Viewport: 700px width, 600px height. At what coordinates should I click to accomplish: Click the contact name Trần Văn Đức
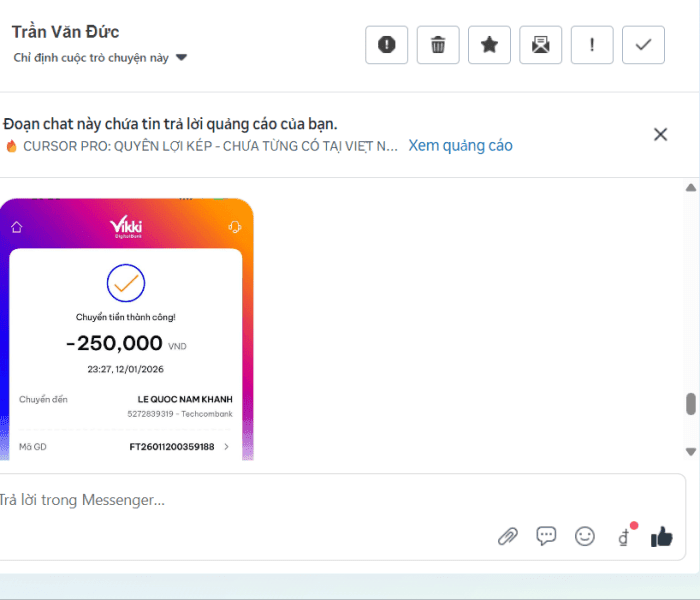(66, 32)
